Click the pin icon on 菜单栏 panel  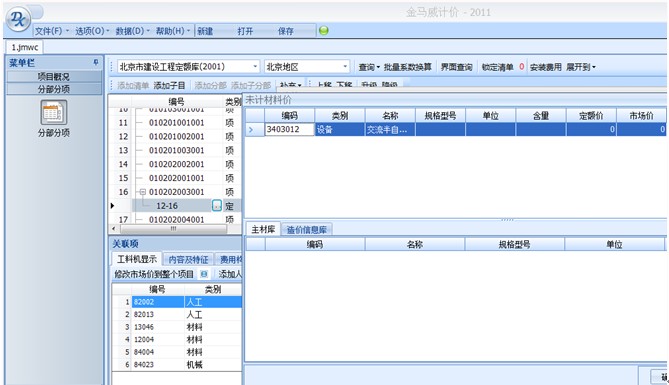tap(96, 62)
